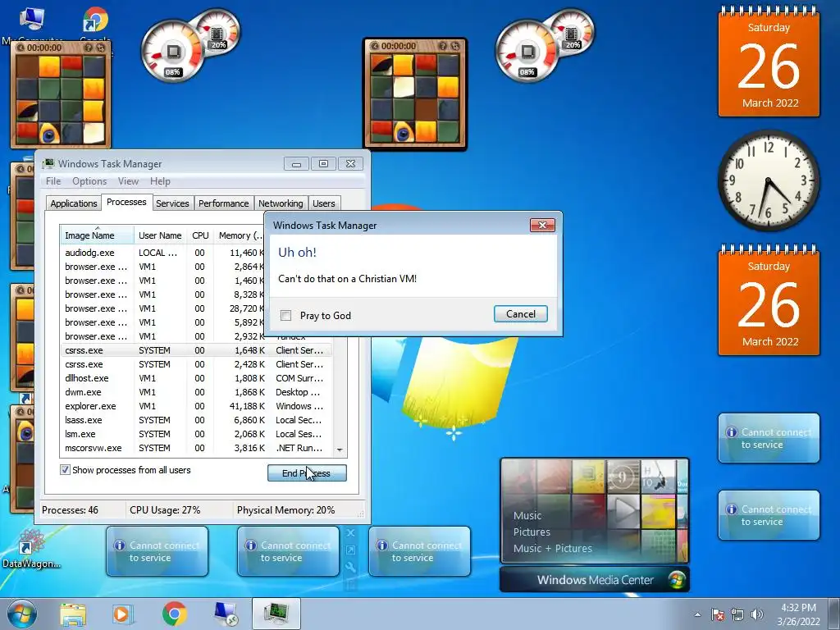The image size is (840, 630).
Task: Open Windows Explorer from the taskbar
Action: tap(73, 614)
